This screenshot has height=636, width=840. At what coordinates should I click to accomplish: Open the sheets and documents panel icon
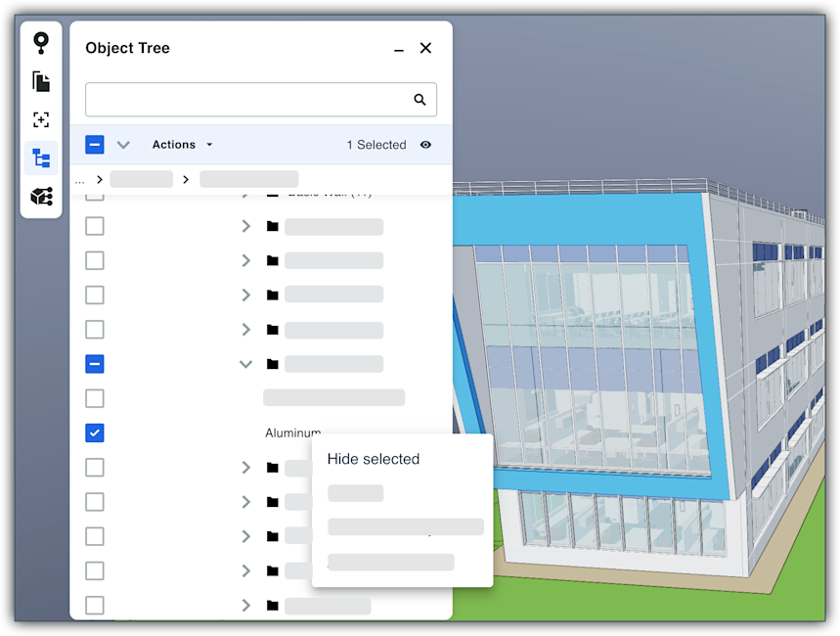(x=41, y=81)
